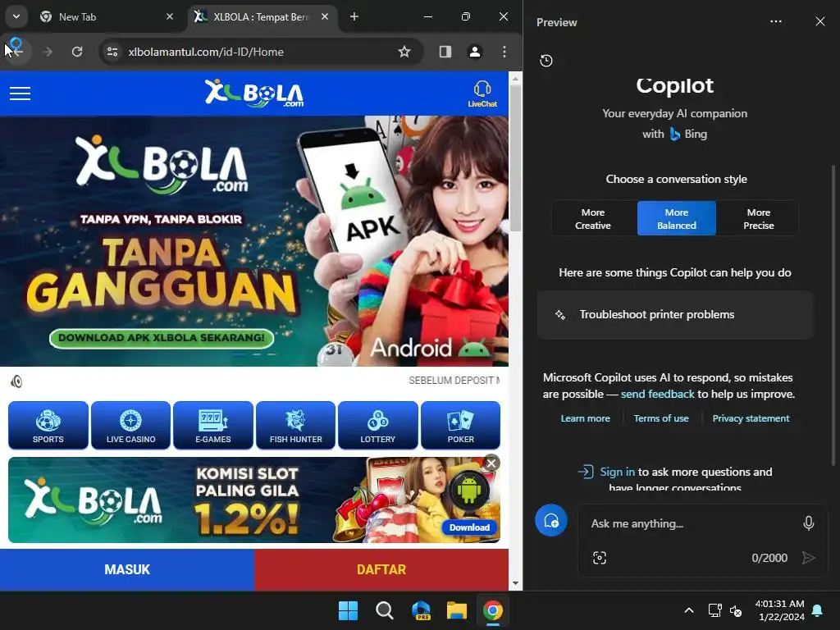Open the SPORTS game category
The height and width of the screenshot is (630, 840).
tap(48, 426)
